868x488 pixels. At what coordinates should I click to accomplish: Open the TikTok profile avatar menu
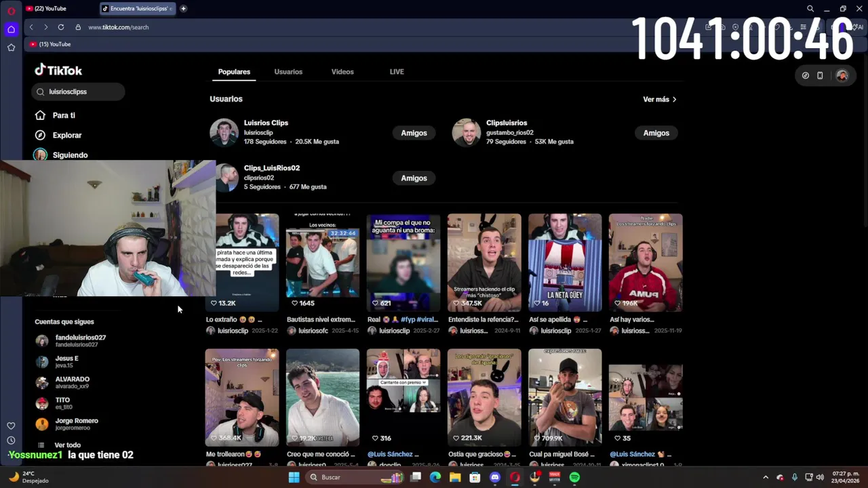click(x=842, y=75)
